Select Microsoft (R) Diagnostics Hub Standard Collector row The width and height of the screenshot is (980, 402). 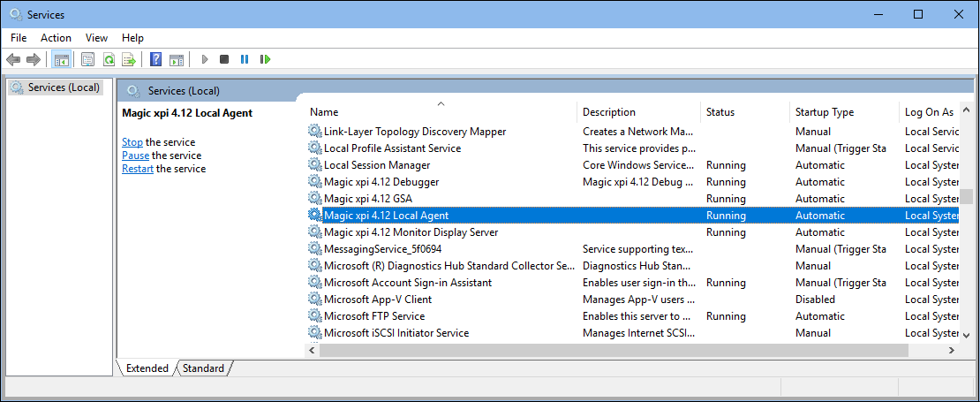pos(632,266)
